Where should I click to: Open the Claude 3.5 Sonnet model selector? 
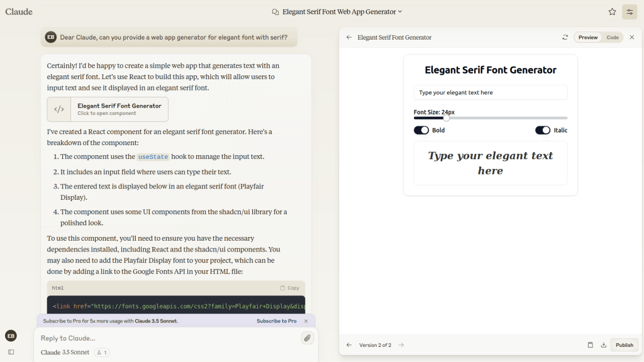(x=65, y=353)
